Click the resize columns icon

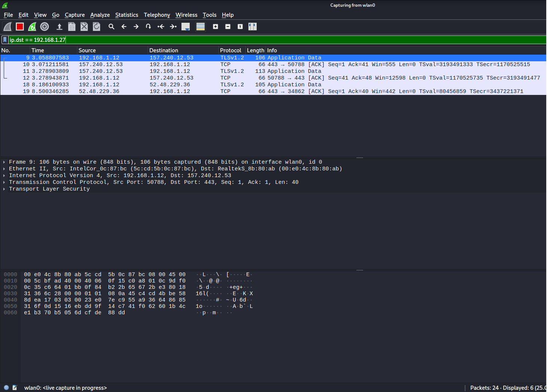[x=253, y=27]
